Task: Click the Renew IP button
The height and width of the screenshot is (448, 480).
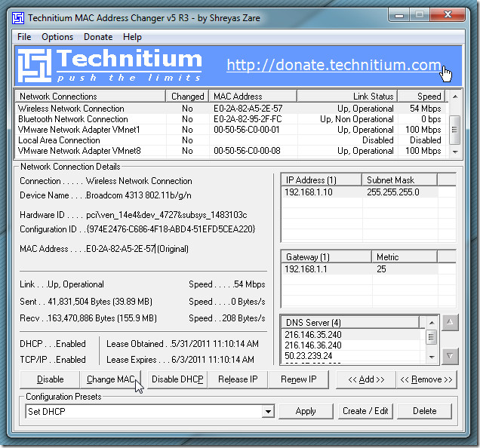Action: click(298, 379)
